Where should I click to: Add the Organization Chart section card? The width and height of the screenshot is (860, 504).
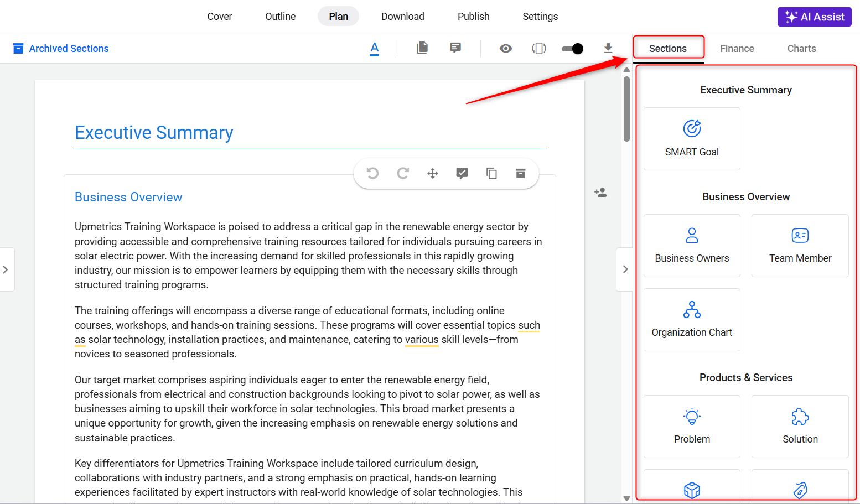coord(692,320)
